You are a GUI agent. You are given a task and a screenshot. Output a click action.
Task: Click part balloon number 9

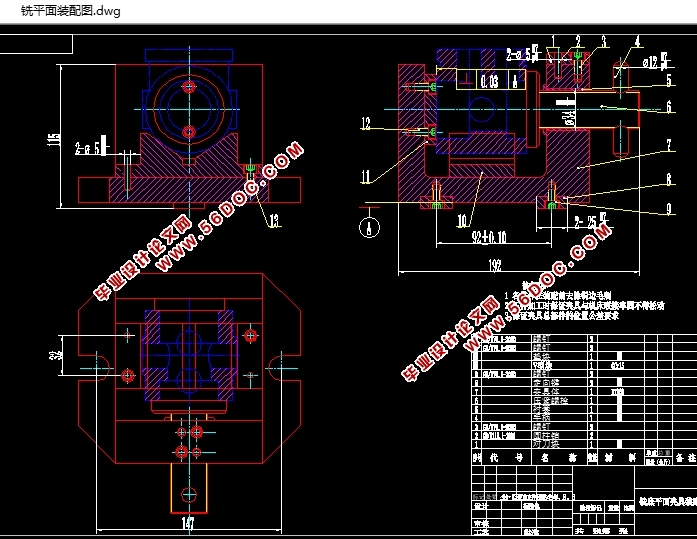668,209
